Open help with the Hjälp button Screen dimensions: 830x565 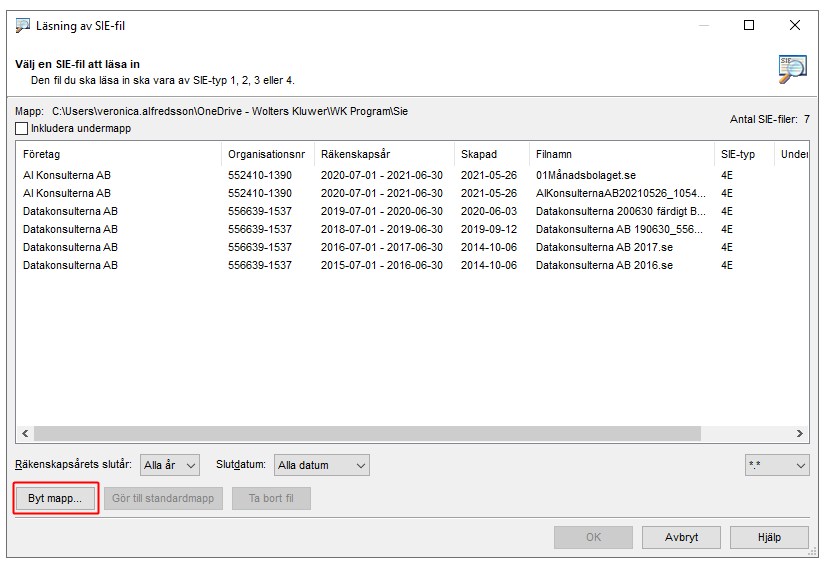tap(769, 537)
